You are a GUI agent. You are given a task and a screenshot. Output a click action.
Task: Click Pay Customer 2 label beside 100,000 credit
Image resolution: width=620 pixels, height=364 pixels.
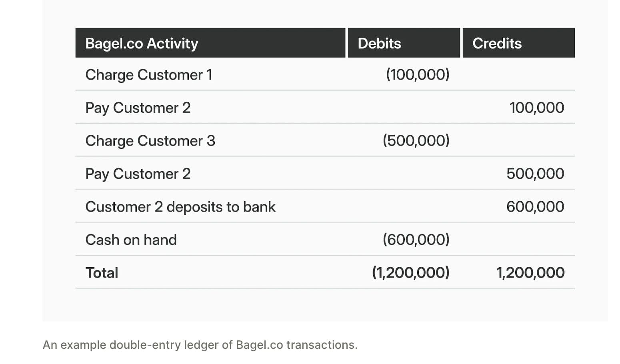pyautogui.click(x=138, y=108)
